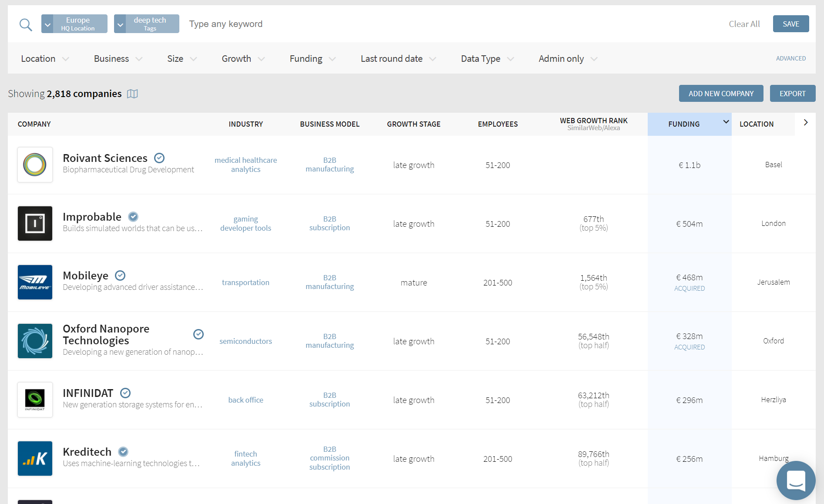The height and width of the screenshot is (504, 824).
Task: Click the Improbable company logo
Action: [35, 224]
